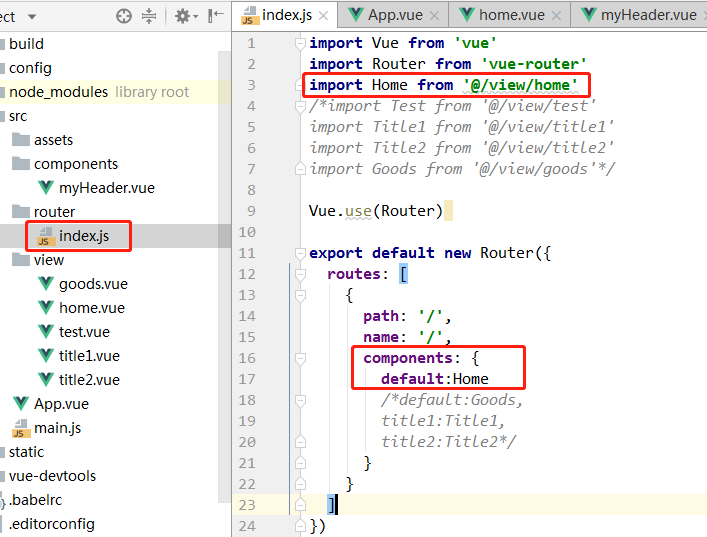Click the view folder icon
This screenshot has width=707, height=537.
[21, 259]
